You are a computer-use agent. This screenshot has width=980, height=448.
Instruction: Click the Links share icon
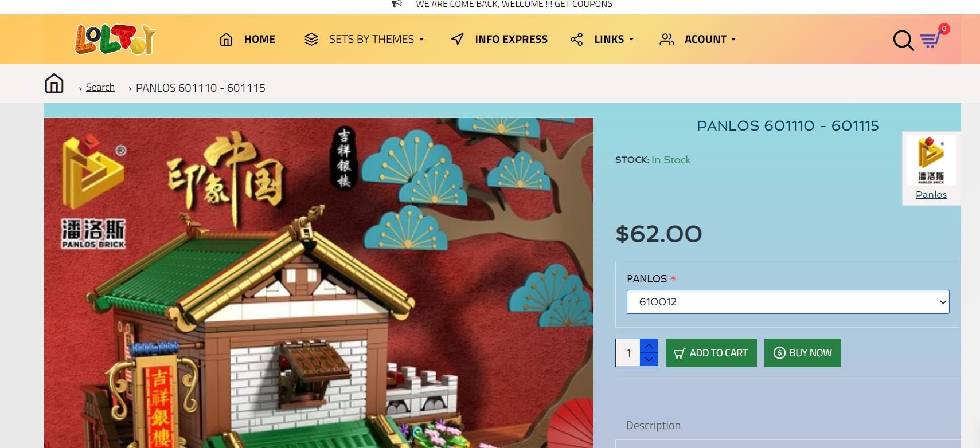click(x=576, y=39)
